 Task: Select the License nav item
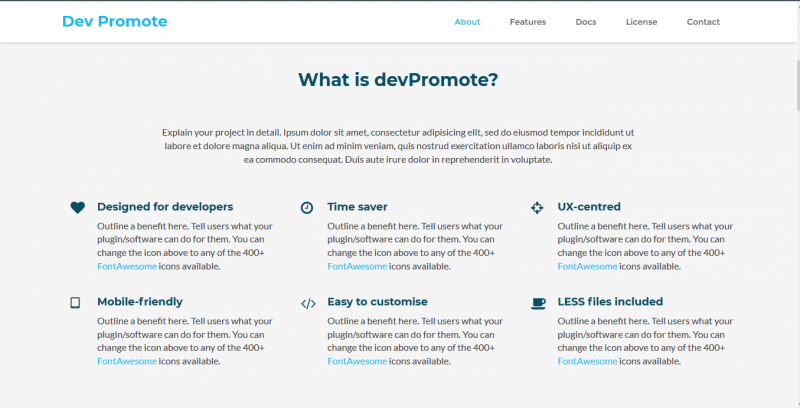pos(641,22)
